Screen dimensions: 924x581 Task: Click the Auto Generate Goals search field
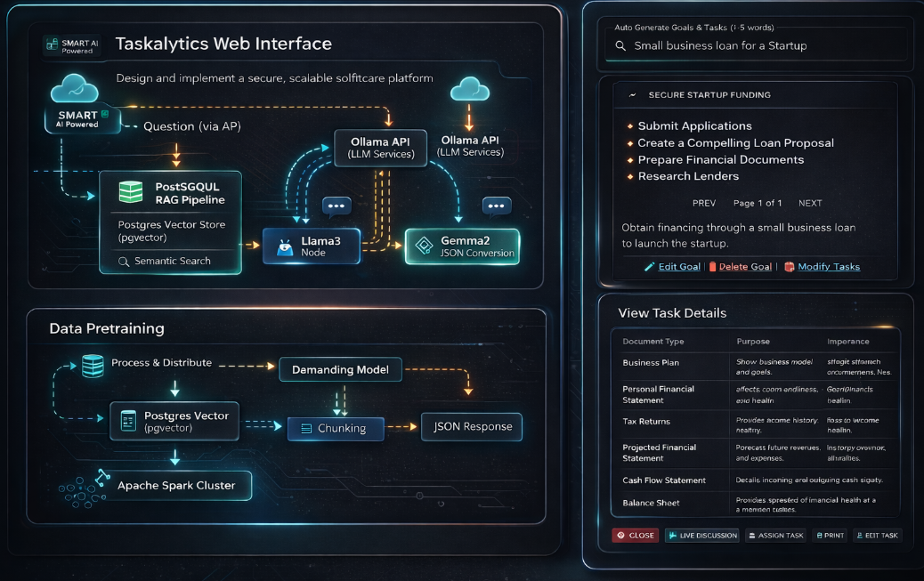[756, 46]
